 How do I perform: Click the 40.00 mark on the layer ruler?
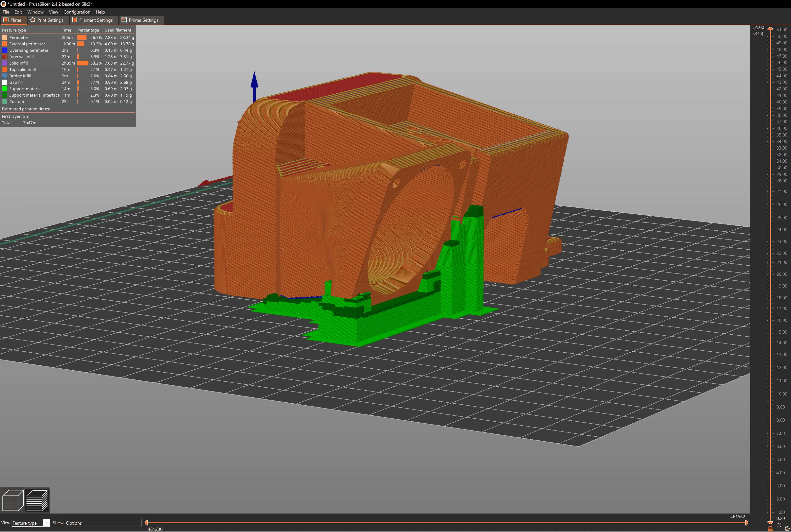click(x=781, y=102)
